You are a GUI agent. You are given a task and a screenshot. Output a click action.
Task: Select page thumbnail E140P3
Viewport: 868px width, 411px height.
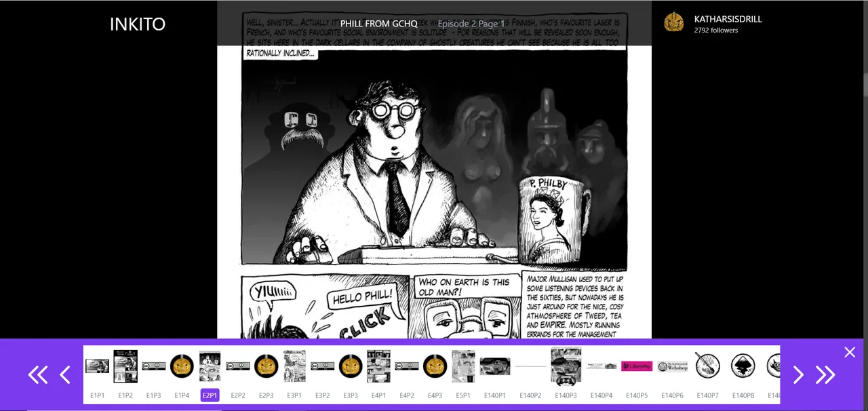tap(566, 366)
